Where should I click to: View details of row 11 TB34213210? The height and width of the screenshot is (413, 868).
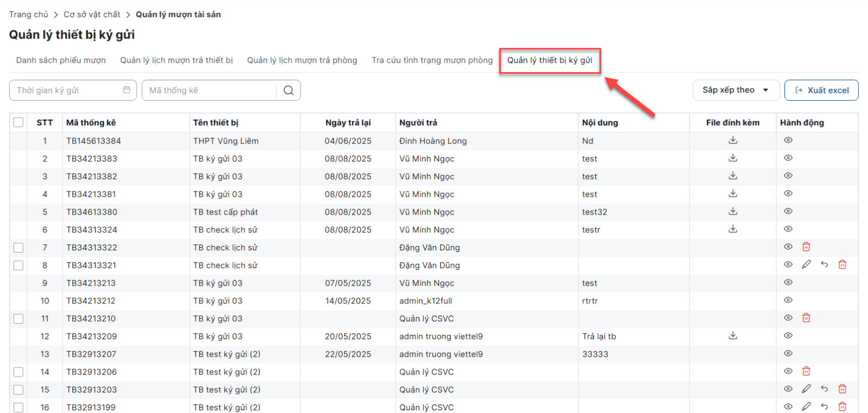pos(788,318)
